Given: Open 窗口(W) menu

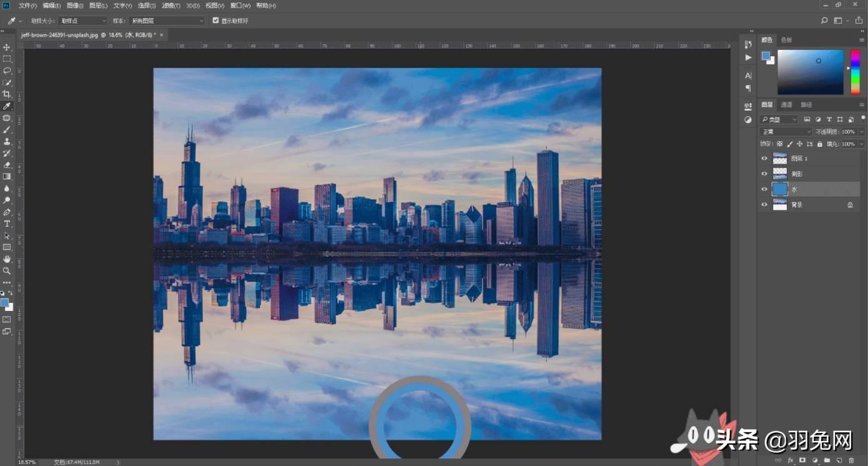Looking at the screenshot, I should [x=240, y=6].
